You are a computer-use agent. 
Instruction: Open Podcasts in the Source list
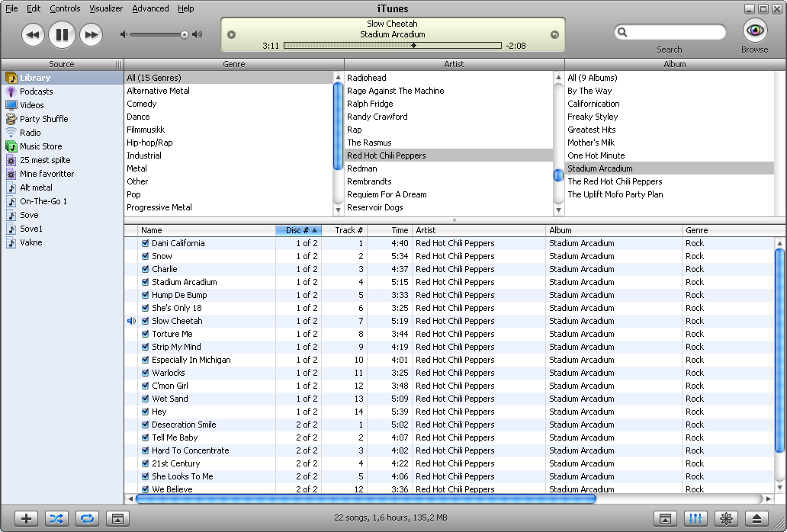tap(63, 91)
